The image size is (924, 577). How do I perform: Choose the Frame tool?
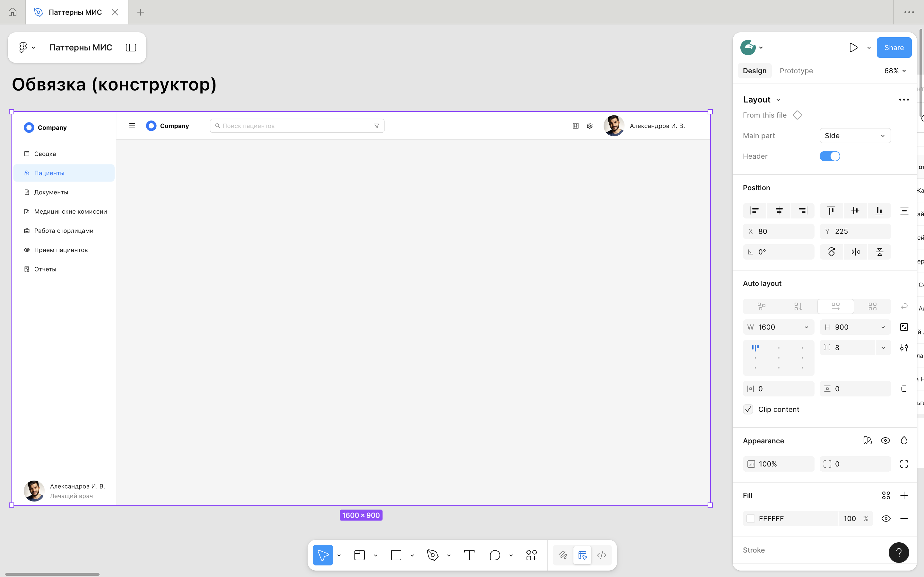(x=359, y=555)
